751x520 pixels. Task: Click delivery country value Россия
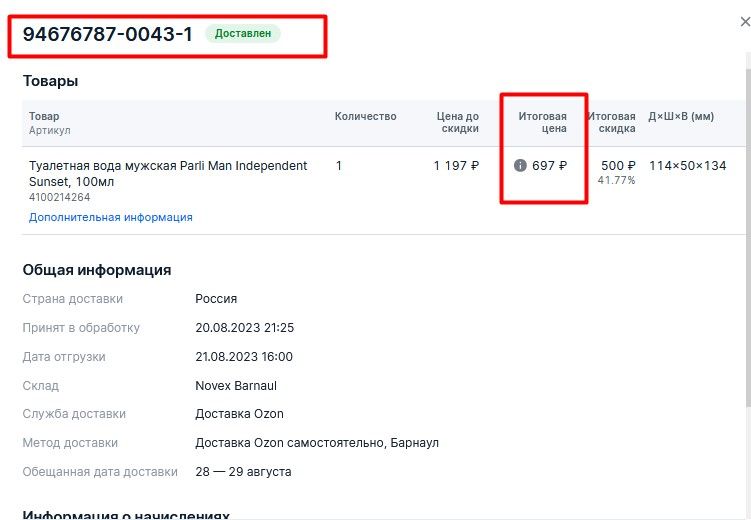(x=216, y=299)
